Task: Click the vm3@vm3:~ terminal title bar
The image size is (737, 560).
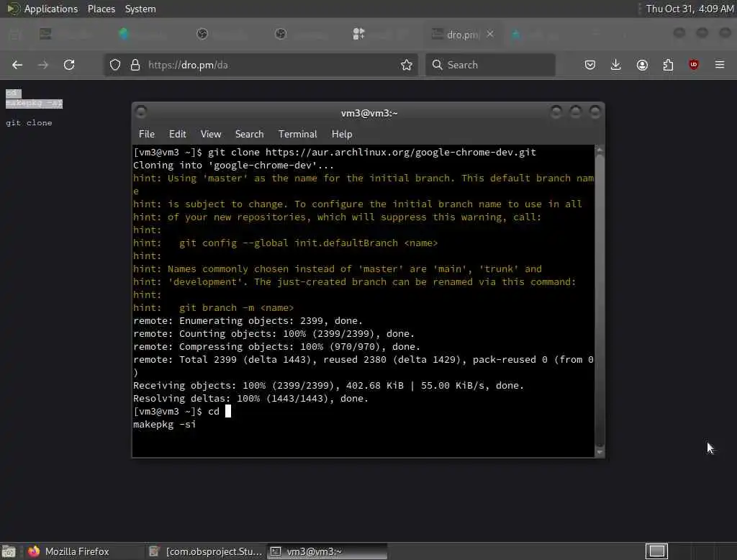Action: (x=369, y=113)
